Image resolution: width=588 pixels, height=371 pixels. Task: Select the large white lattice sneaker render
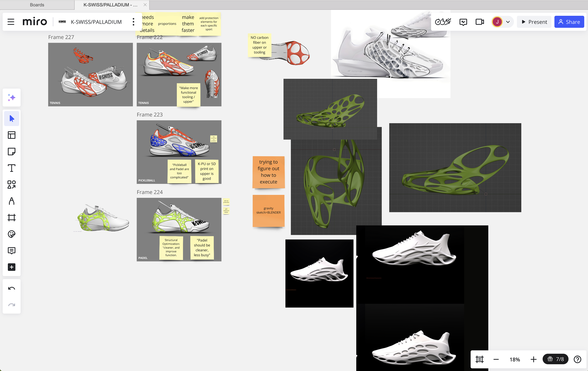point(390,54)
